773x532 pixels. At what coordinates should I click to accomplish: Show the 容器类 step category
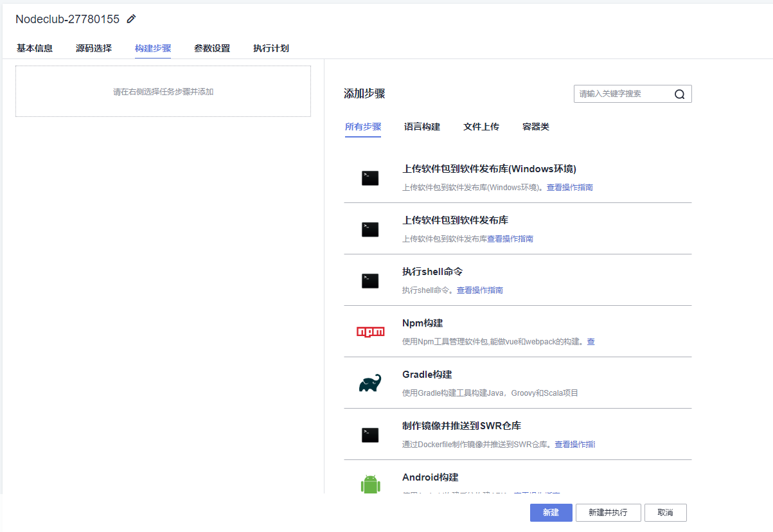click(536, 127)
